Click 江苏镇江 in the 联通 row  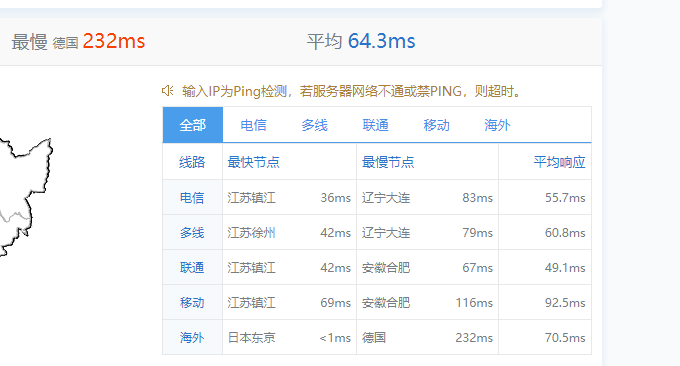(x=252, y=268)
